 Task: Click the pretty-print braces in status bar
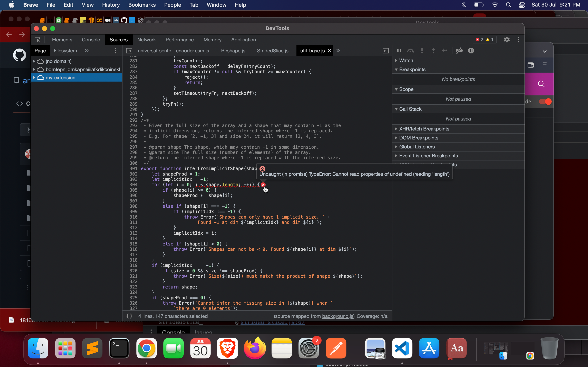point(129,316)
